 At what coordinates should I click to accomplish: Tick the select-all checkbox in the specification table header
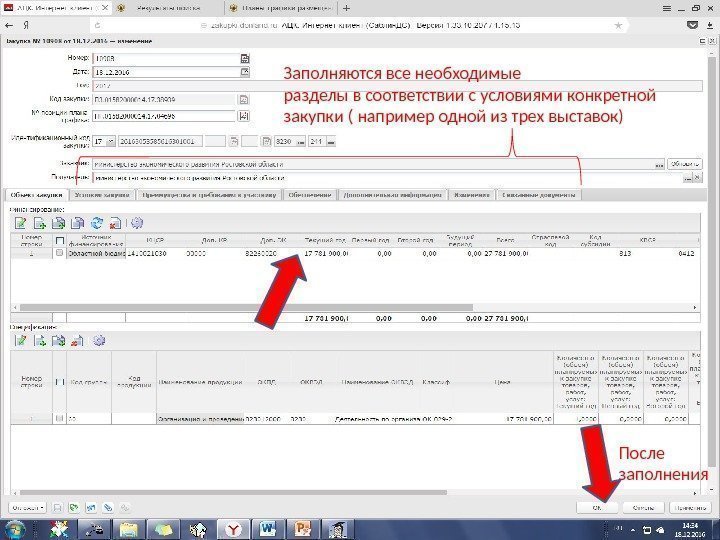[60, 382]
